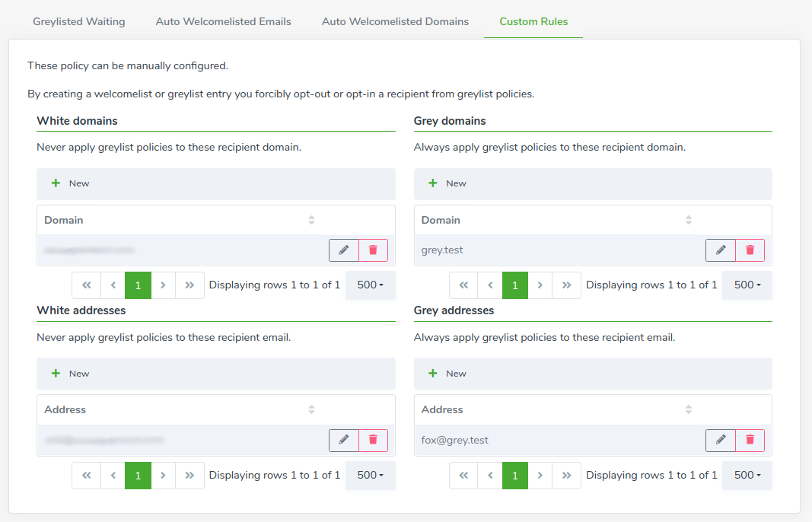Sort White addresses by Address column
Viewport: 812px width, 522px height.
click(311, 409)
